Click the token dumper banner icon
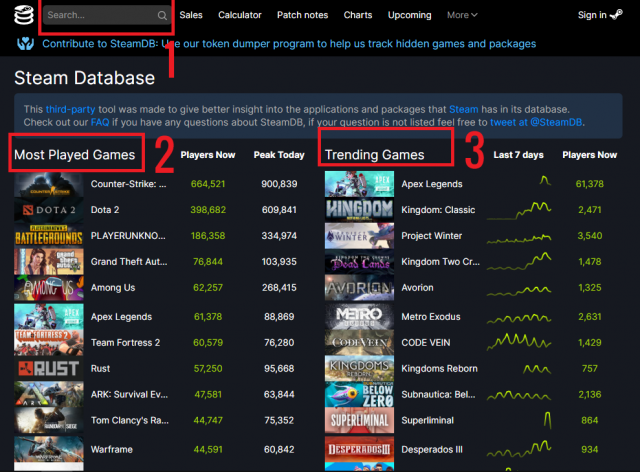This screenshot has width=640, height=472. pyautogui.click(x=25, y=44)
